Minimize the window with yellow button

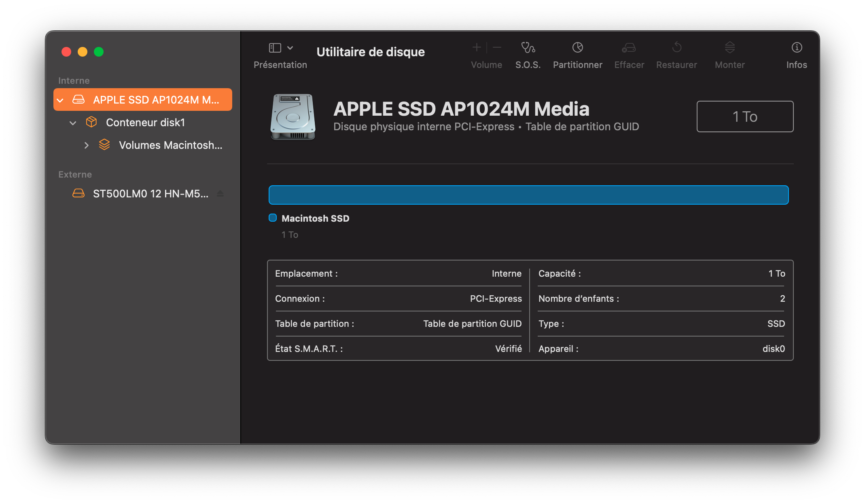pyautogui.click(x=83, y=52)
